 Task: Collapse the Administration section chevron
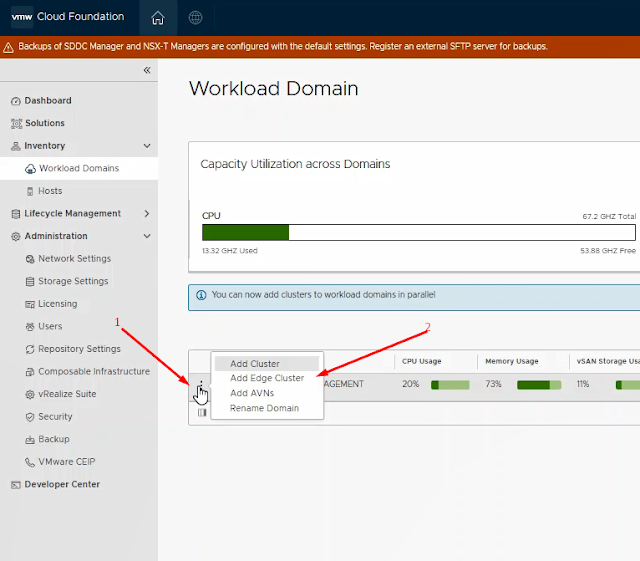tap(147, 237)
